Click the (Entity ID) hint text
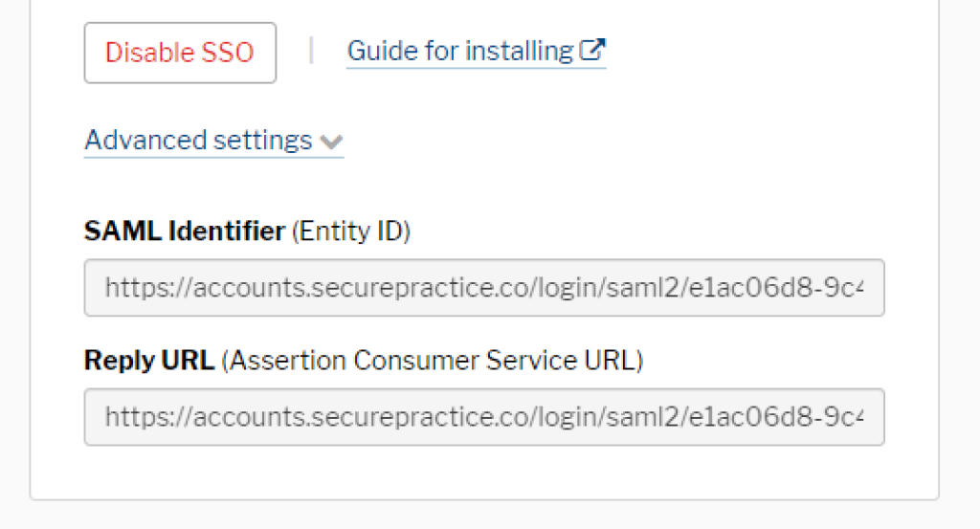The height and width of the screenshot is (529, 980). 351,231
